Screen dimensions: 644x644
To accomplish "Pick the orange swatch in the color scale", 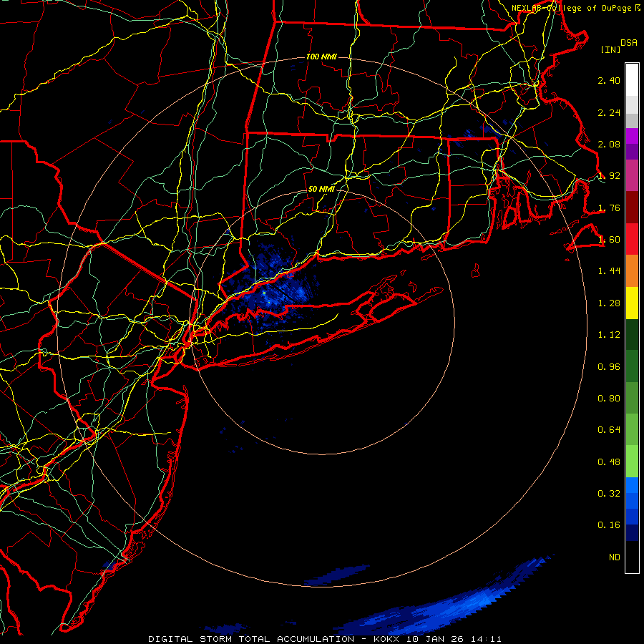I will coord(632,271).
